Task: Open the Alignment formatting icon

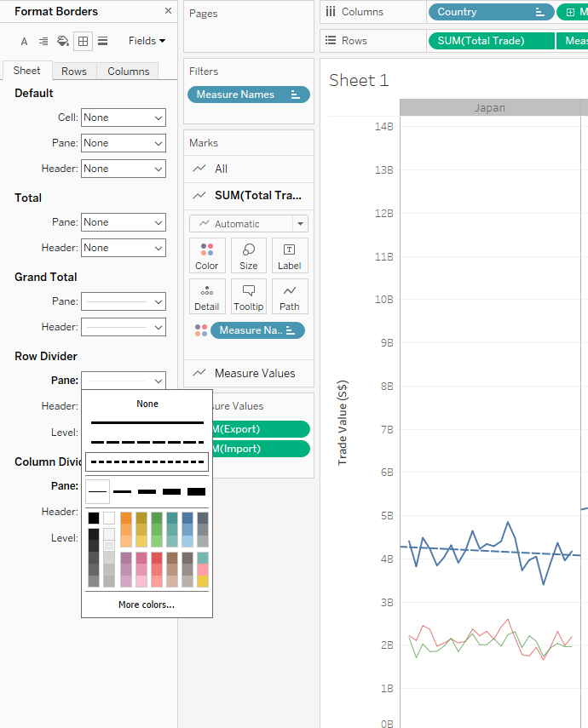Action: click(x=43, y=41)
